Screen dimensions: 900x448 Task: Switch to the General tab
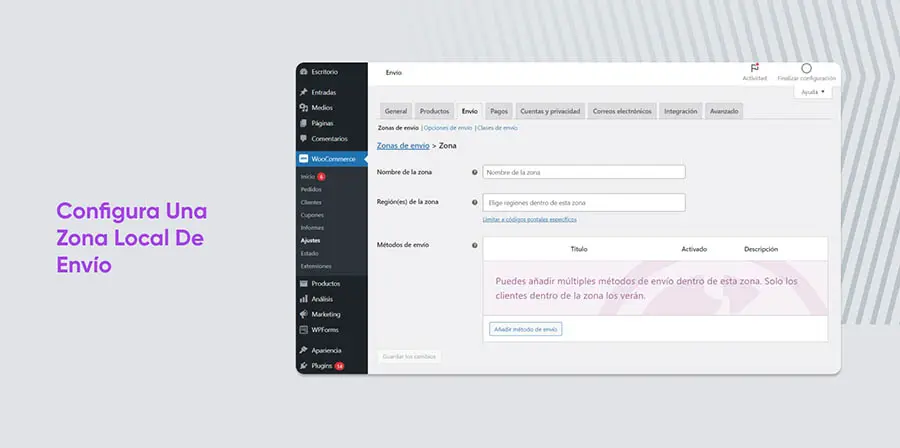[396, 111]
